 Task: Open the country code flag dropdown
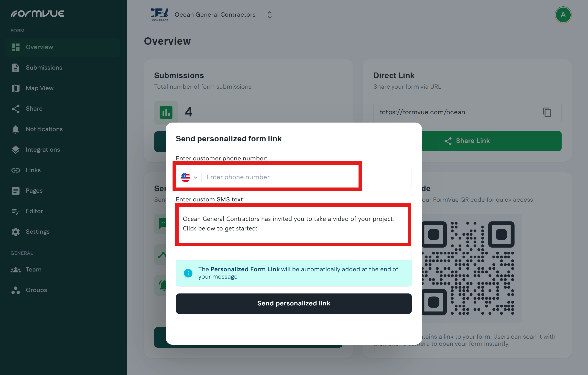click(x=189, y=177)
